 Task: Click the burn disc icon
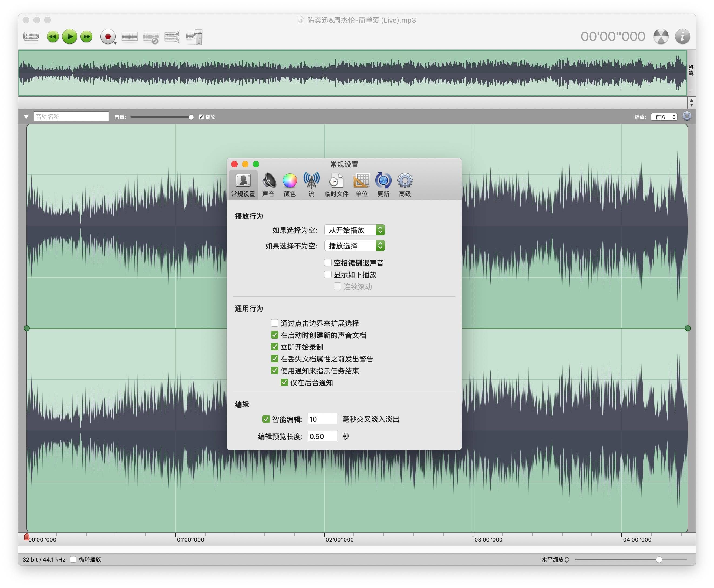click(x=661, y=36)
